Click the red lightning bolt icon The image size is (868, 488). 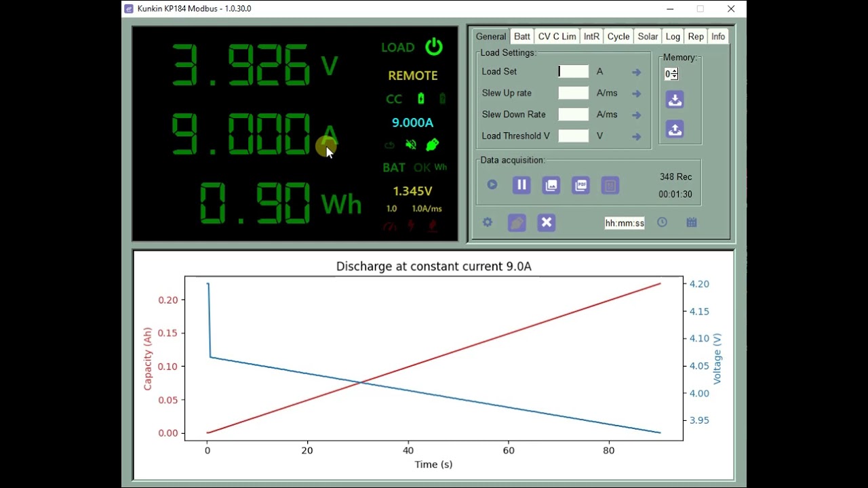[x=411, y=226]
